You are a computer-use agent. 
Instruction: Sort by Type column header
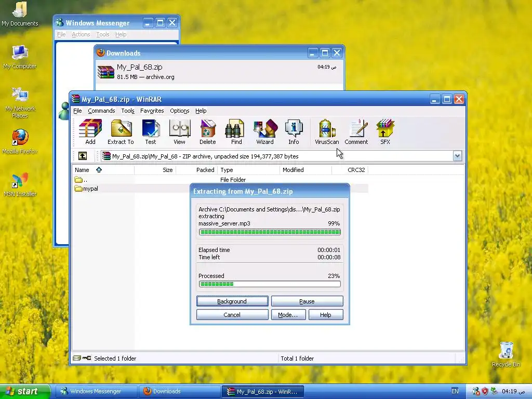[x=249, y=170]
